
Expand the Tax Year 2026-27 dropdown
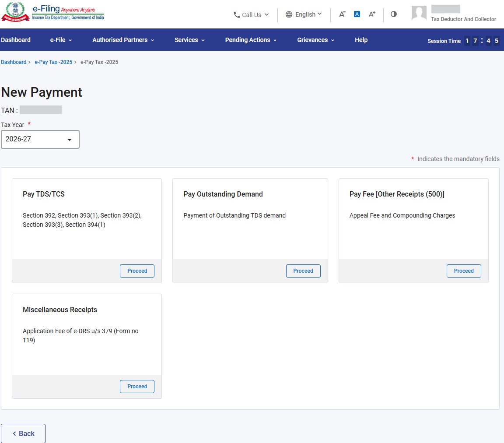[40, 139]
